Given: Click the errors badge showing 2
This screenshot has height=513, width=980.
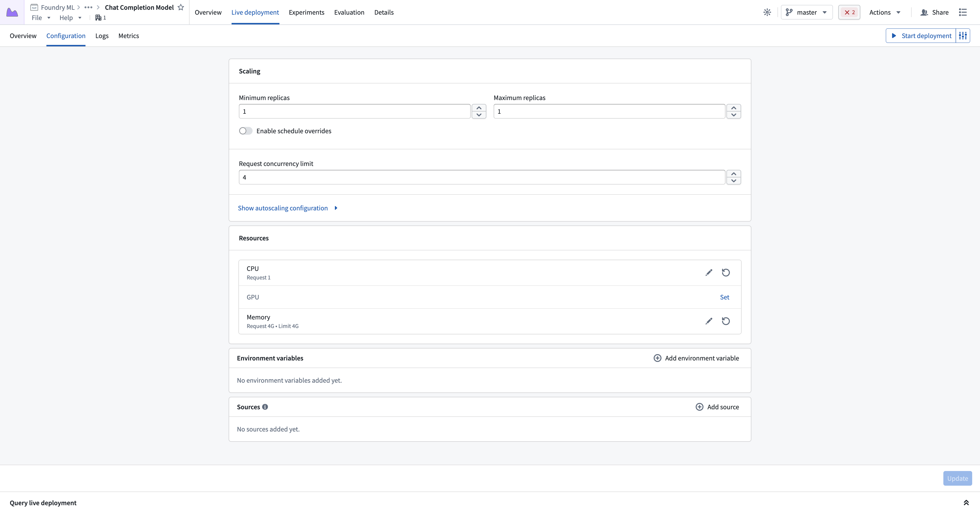Looking at the screenshot, I should [849, 12].
